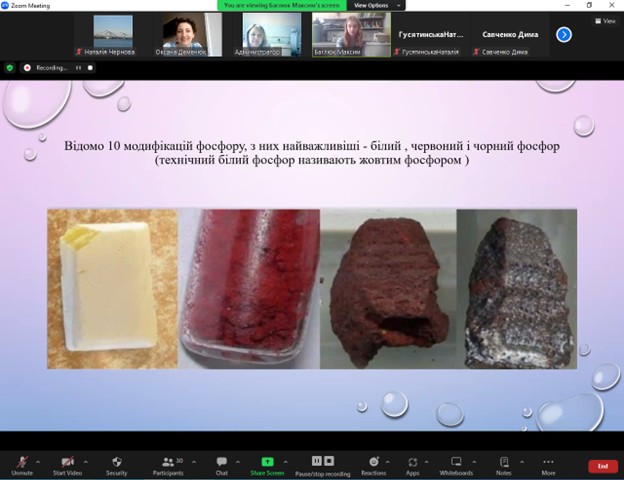
Task: Click the white phosphorus image on slide
Action: 113,289
